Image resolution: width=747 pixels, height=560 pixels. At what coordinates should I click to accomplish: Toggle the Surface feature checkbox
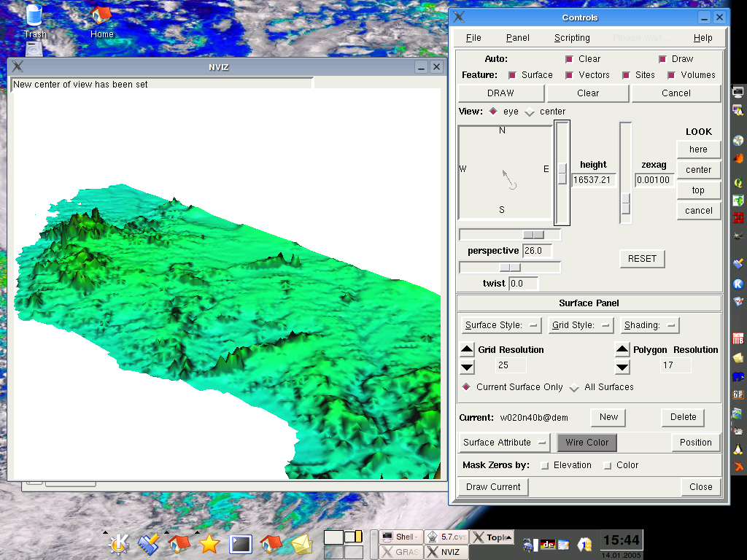coord(512,75)
